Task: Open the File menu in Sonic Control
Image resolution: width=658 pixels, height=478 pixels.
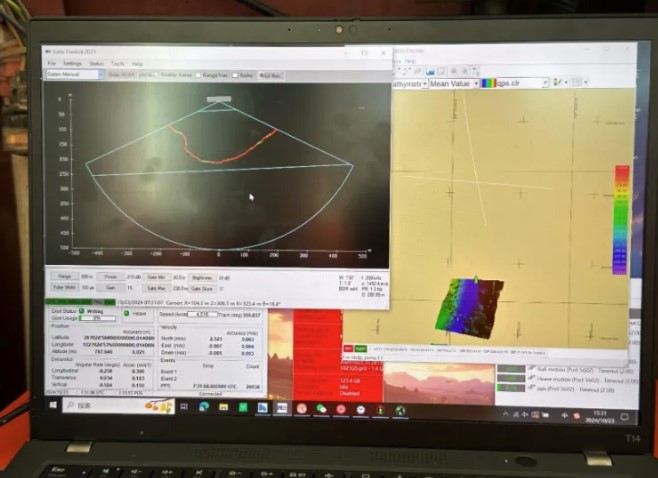Action: click(52, 64)
